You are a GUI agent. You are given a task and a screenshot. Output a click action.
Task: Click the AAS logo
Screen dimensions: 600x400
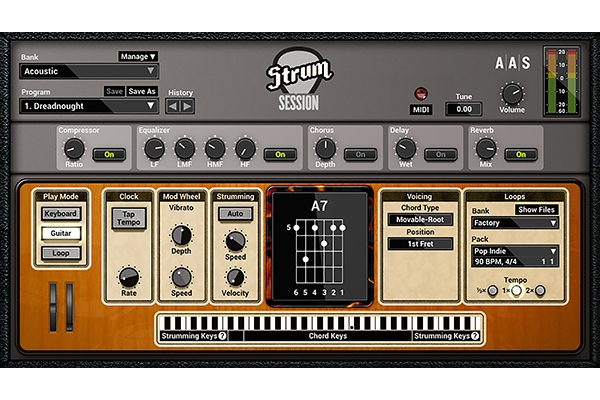(511, 63)
